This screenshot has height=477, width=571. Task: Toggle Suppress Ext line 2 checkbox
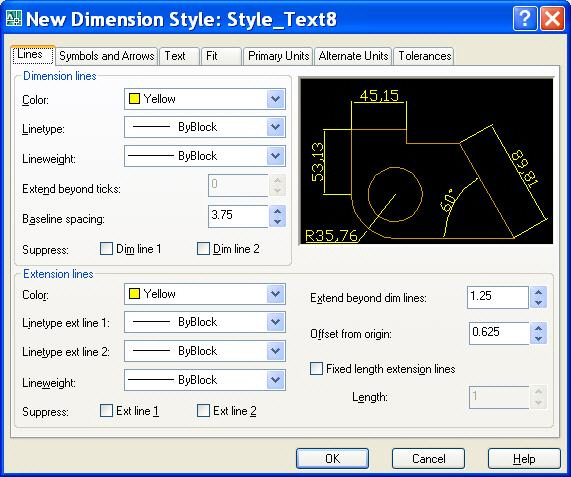click(x=203, y=411)
